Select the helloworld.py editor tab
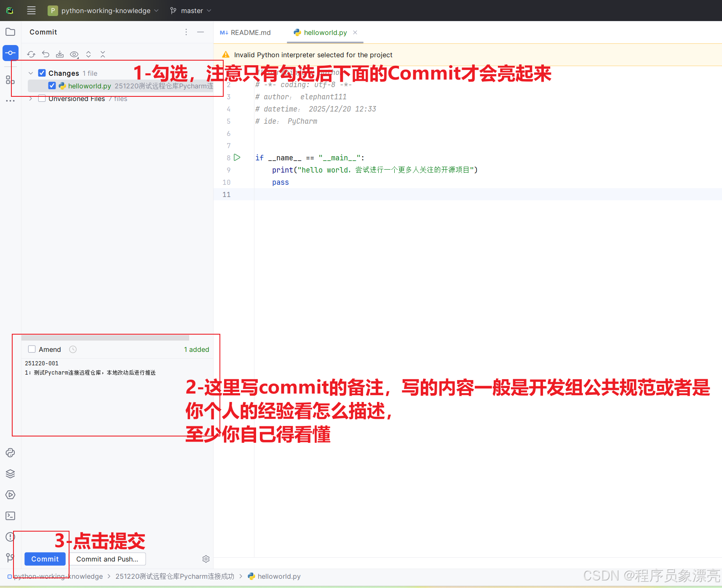 click(x=325, y=32)
